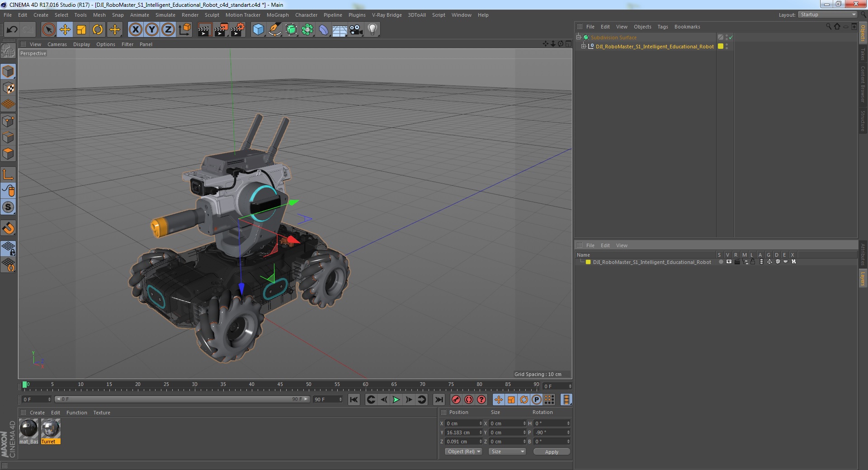This screenshot has width=868, height=470.
Task: Open the Layers side tab
Action: [863, 279]
